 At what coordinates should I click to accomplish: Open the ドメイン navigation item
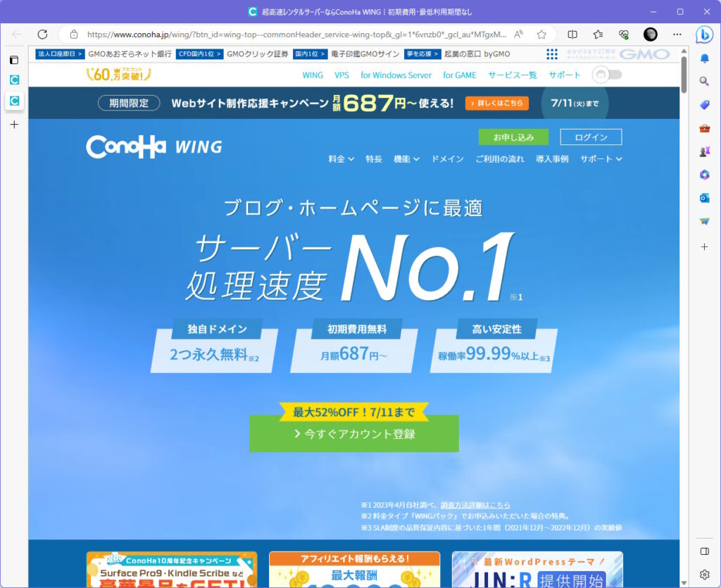447,159
